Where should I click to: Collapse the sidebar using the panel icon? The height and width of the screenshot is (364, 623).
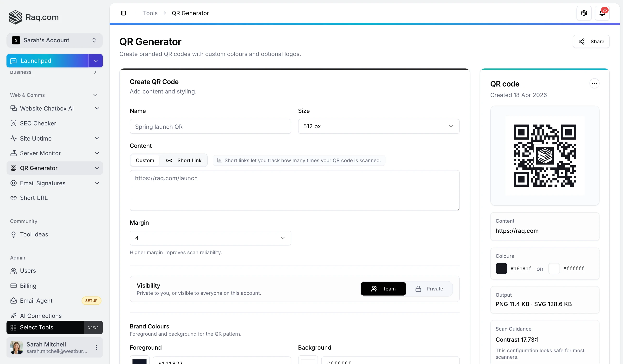point(123,13)
